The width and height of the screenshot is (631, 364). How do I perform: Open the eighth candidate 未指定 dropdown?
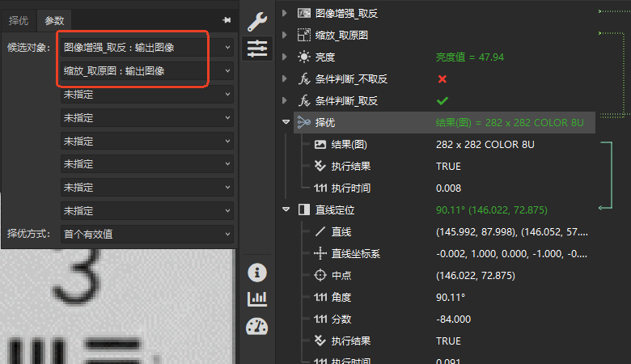[147, 210]
